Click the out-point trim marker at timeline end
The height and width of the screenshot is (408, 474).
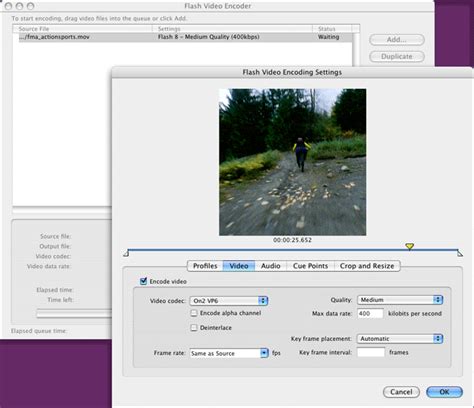[x=460, y=253]
